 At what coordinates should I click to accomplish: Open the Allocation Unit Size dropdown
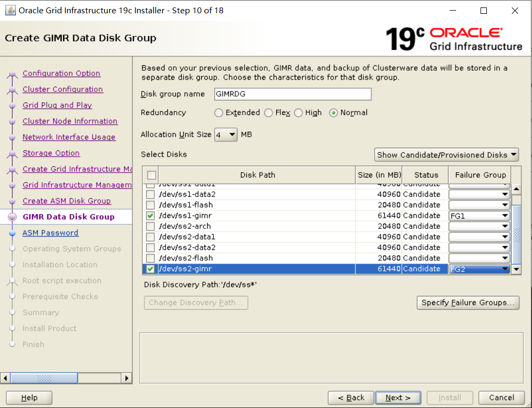tap(226, 135)
